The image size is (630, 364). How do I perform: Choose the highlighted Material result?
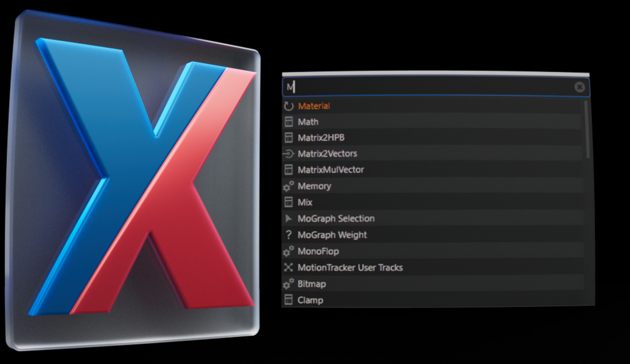point(433,106)
